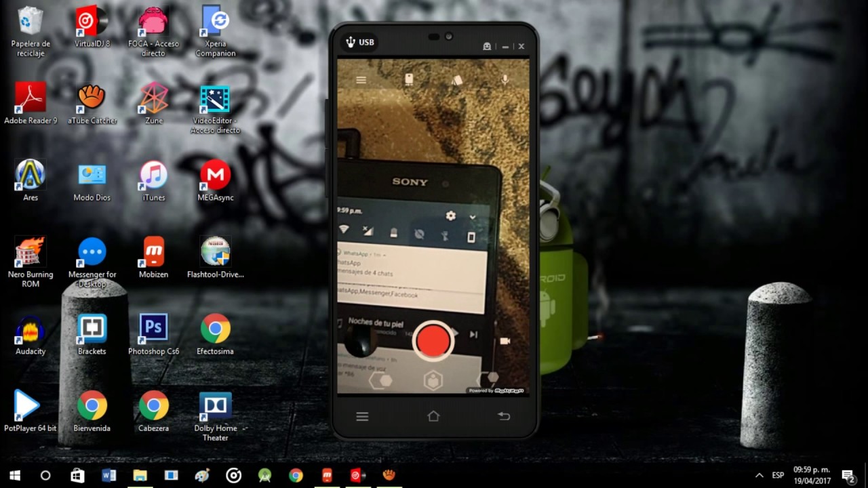Click the PotPlayer 64 bit desktop icon
868x488 pixels.
(31, 411)
